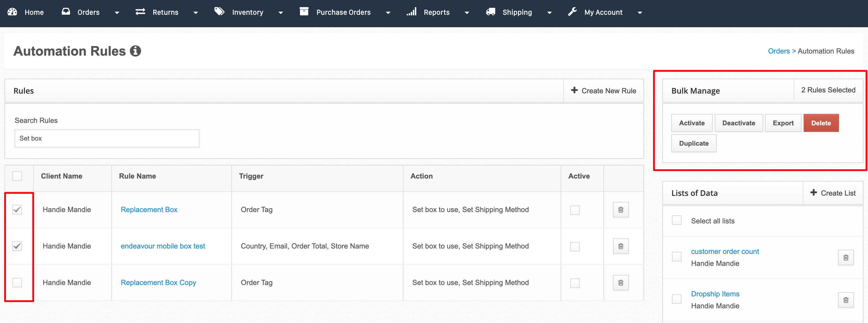
Task: Open the Home menu item
Action: coord(34,12)
